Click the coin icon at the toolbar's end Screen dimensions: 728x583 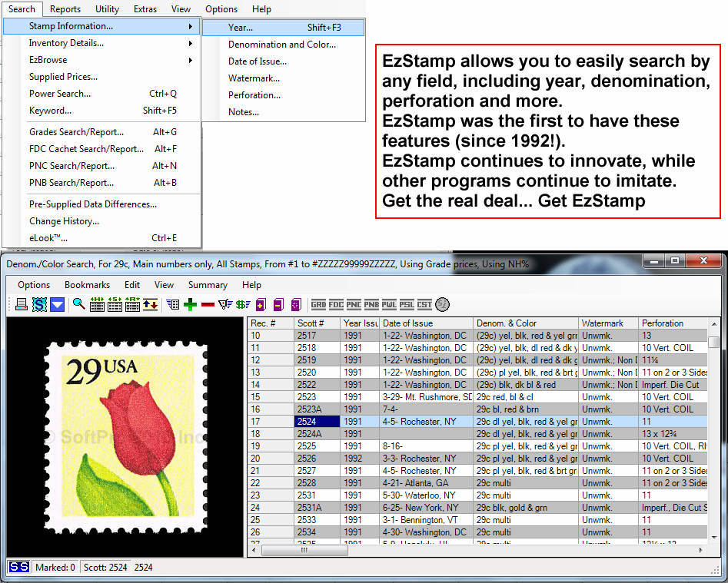pyautogui.click(x=442, y=304)
